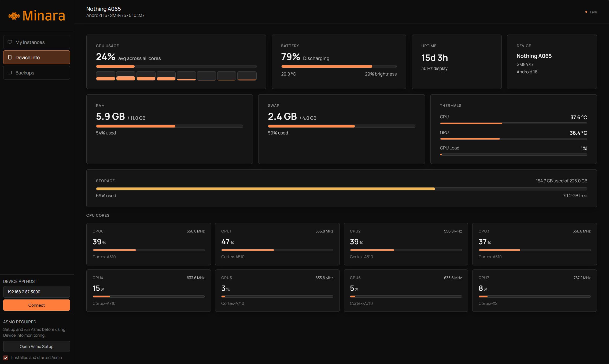The height and width of the screenshot is (364, 609).
Task: Click the CPU7 core usage bar
Action: (534, 297)
